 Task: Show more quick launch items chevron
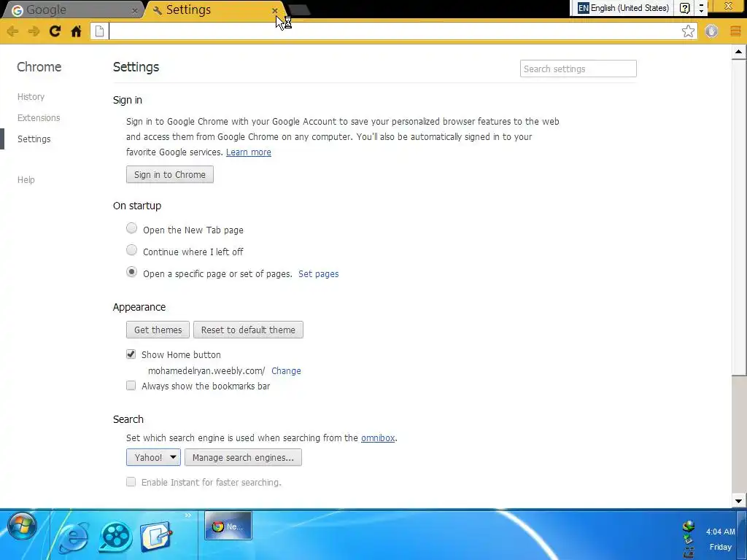tap(187, 516)
